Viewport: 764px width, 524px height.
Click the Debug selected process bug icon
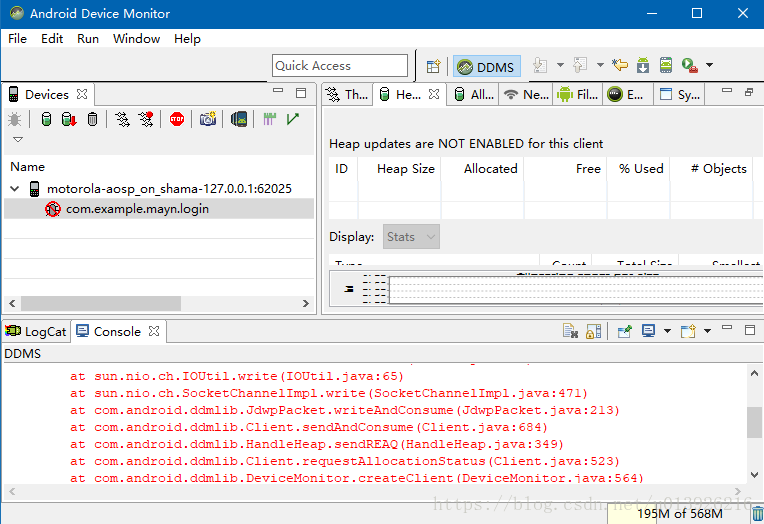[x=15, y=119]
